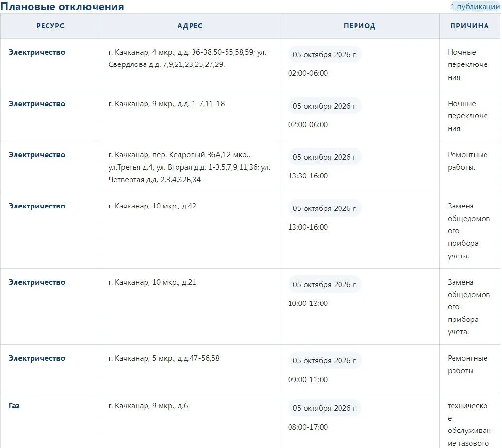Click the reason cell for 10 мкр., д.42
The image size is (502, 448).
pos(469,231)
